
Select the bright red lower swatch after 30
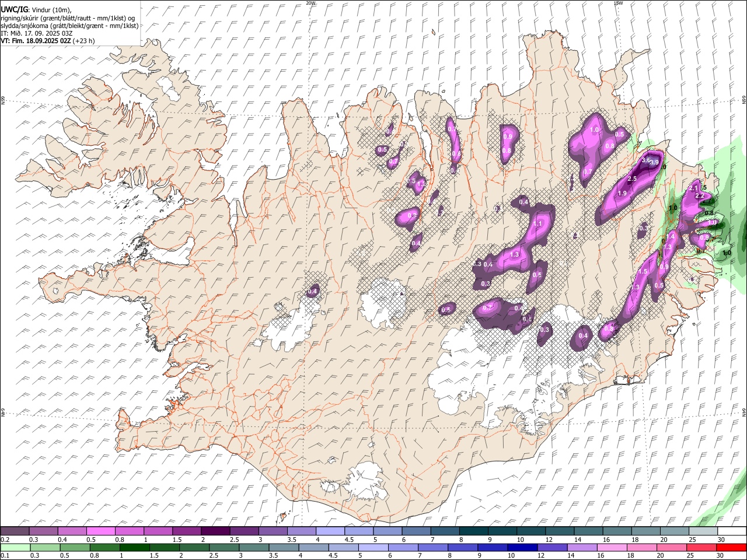(731, 547)
